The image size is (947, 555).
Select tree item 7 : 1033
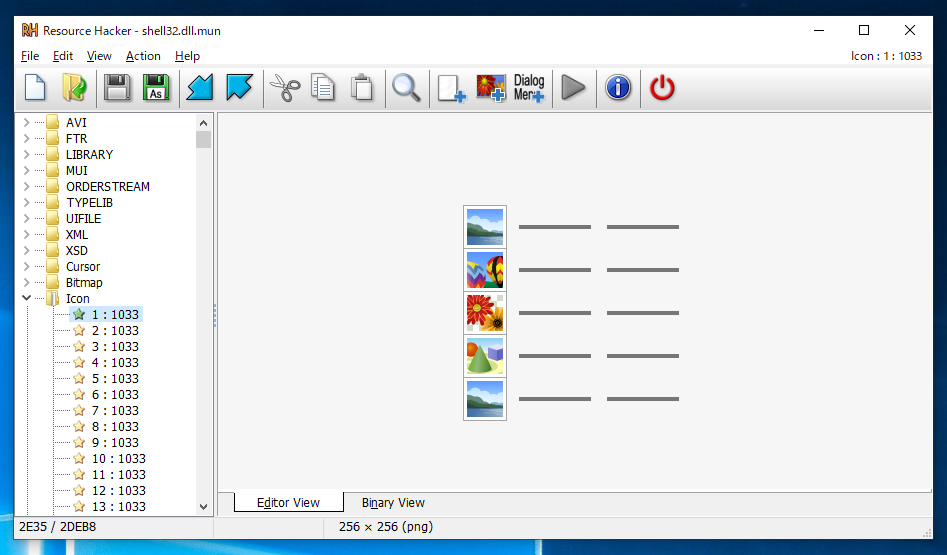(x=115, y=411)
